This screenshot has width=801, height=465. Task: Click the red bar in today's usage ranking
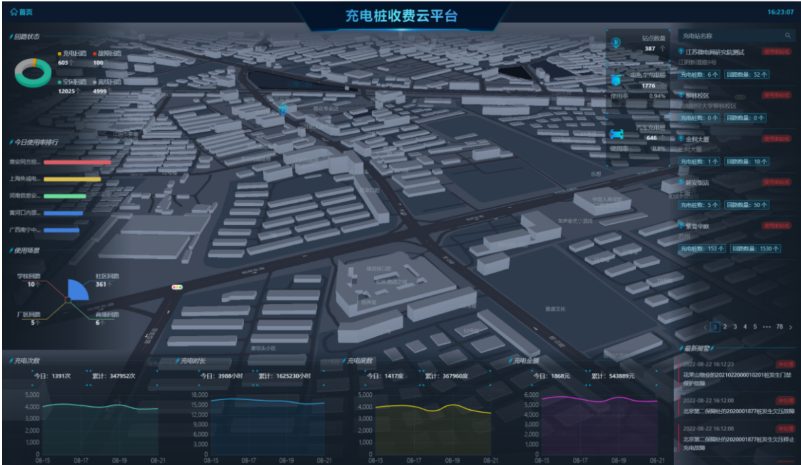click(76, 161)
